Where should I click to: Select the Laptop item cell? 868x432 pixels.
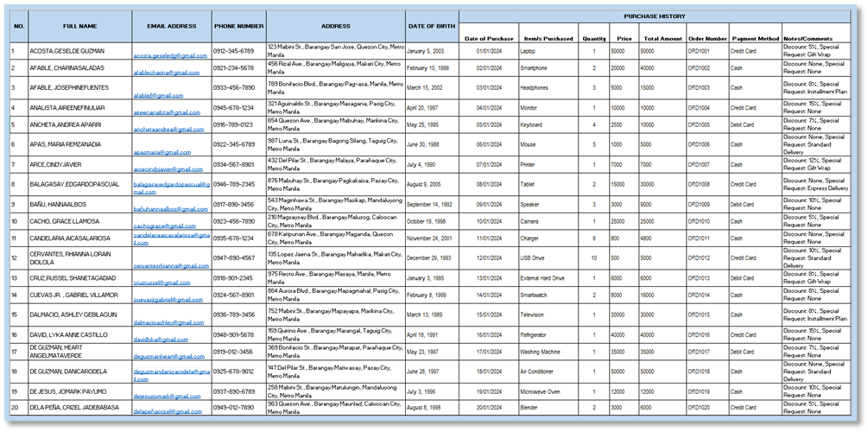tap(548, 51)
